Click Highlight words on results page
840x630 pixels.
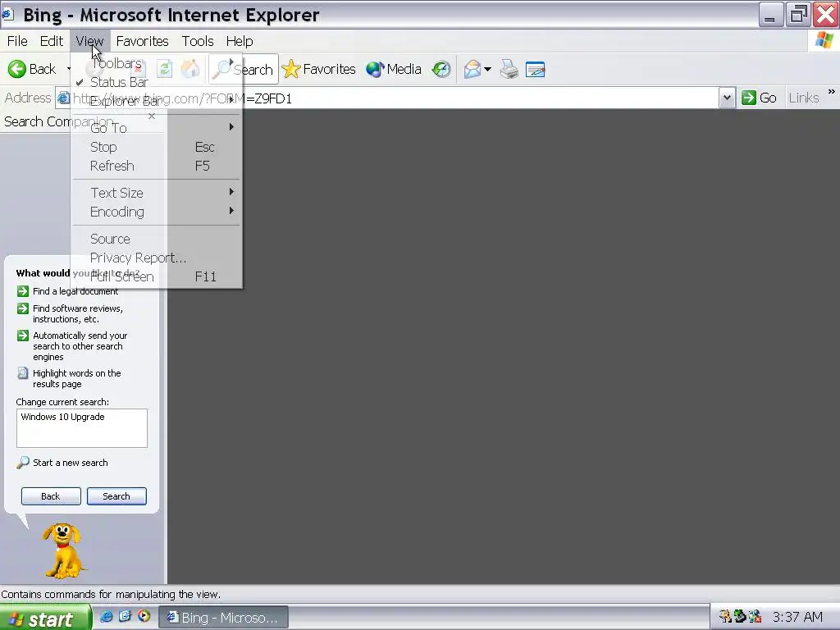[x=76, y=378]
